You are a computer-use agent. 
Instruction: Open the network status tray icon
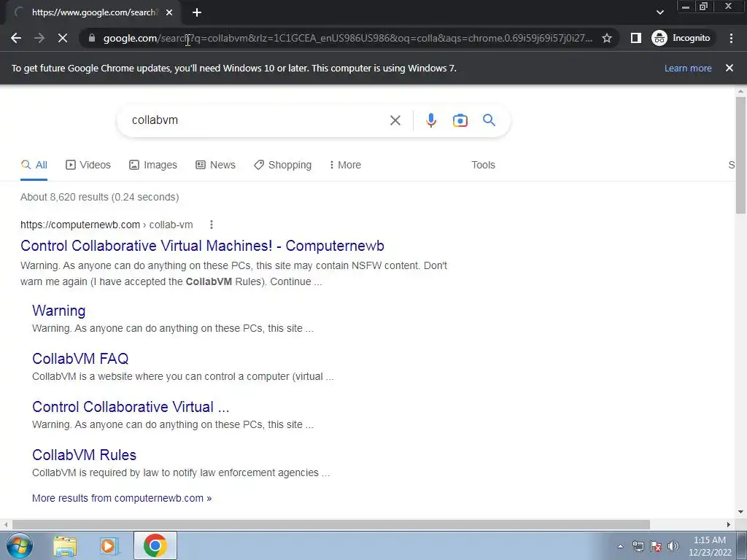638,546
